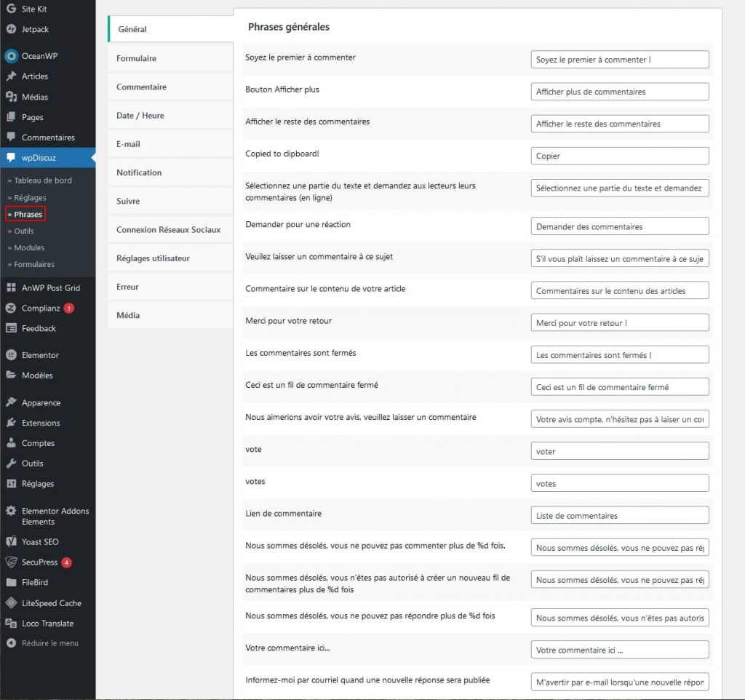Open Loco Translate icon in sidebar
745x700 pixels.
(11, 624)
